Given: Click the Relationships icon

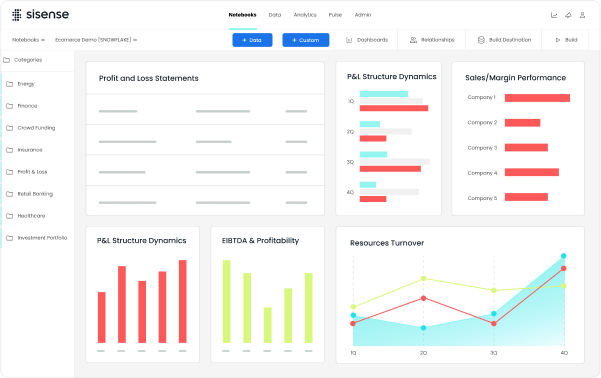Looking at the screenshot, I should point(413,40).
